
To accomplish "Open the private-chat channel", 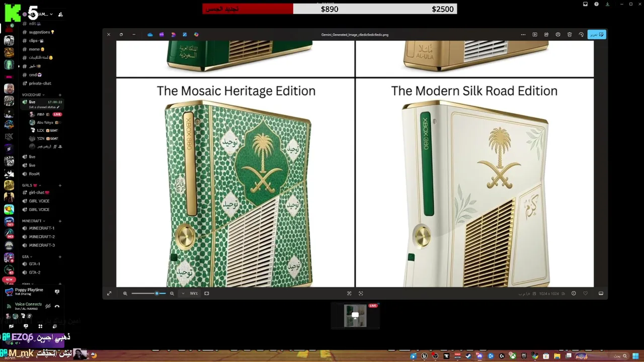I will click(39, 83).
